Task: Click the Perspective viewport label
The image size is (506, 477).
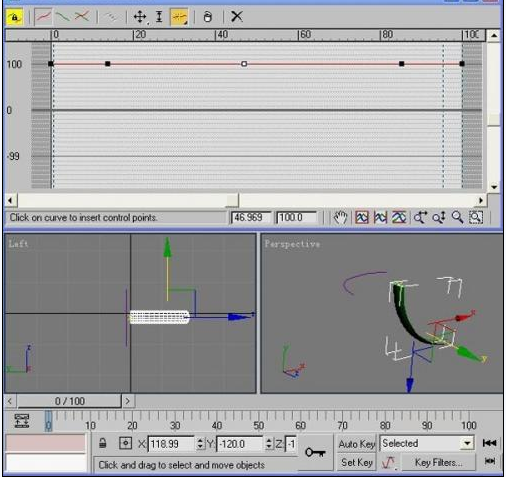Action: pos(292,244)
